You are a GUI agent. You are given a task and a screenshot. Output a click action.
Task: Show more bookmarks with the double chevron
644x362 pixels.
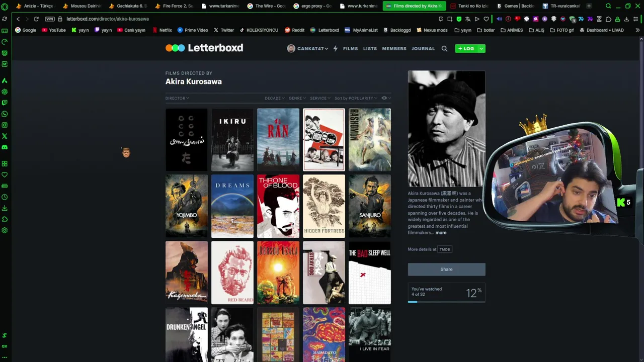tap(637, 30)
